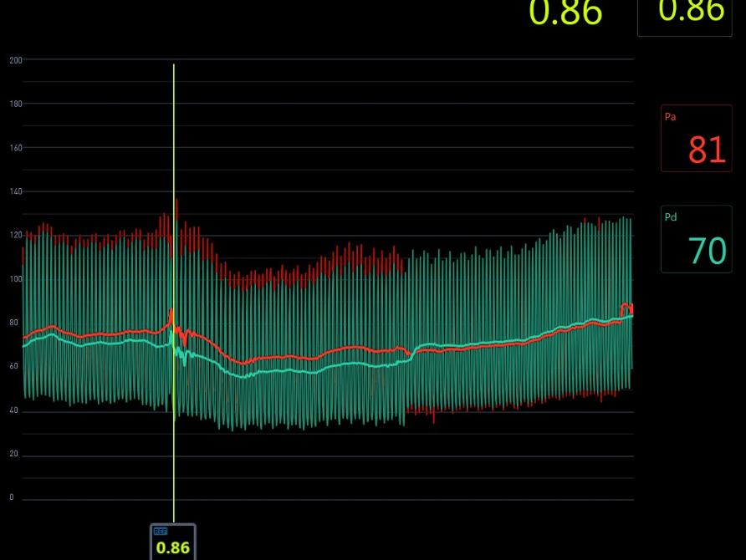Click the 200 y-axis label
Image resolution: width=746 pixels, height=560 pixels.
coord(16,60)
